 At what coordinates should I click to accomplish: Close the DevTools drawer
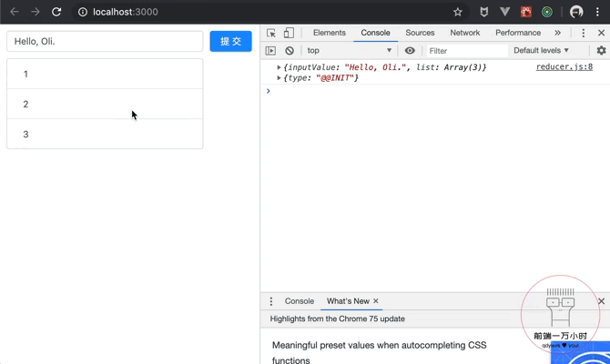pos(602,301)
